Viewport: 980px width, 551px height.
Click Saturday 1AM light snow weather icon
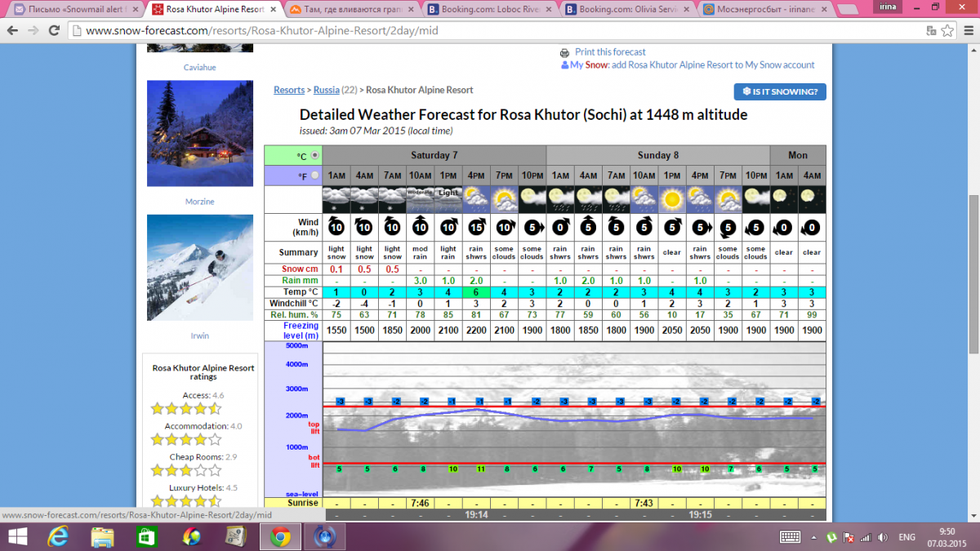pos(336,200)
